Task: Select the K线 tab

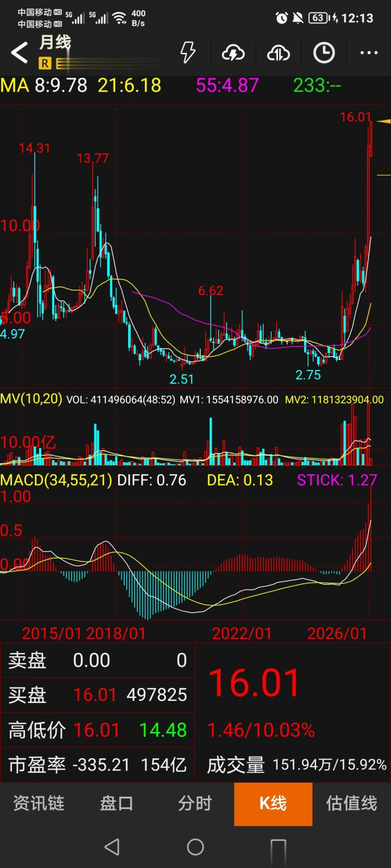Action: coord(273,804)
